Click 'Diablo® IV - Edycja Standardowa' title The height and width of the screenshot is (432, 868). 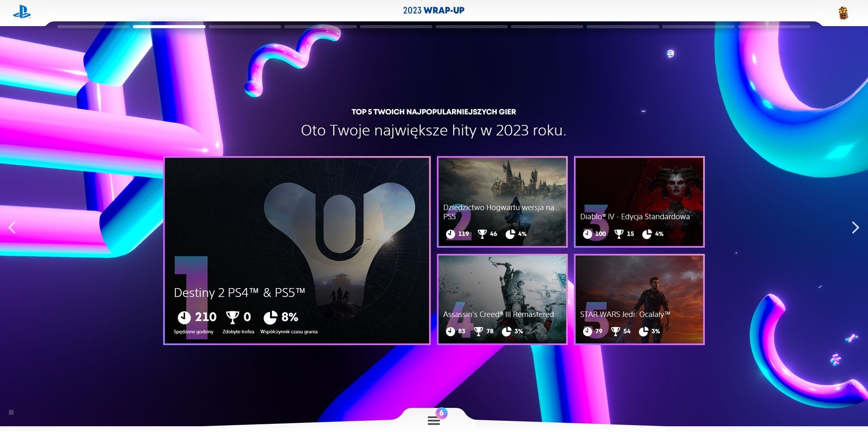pos(635,217)
